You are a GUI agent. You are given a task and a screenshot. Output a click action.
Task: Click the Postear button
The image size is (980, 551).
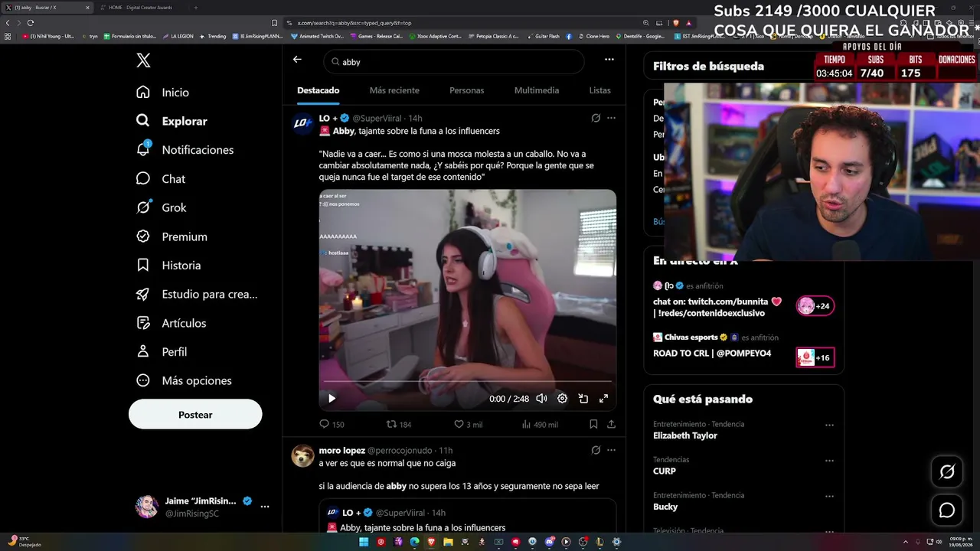click(x=195, y=415)
